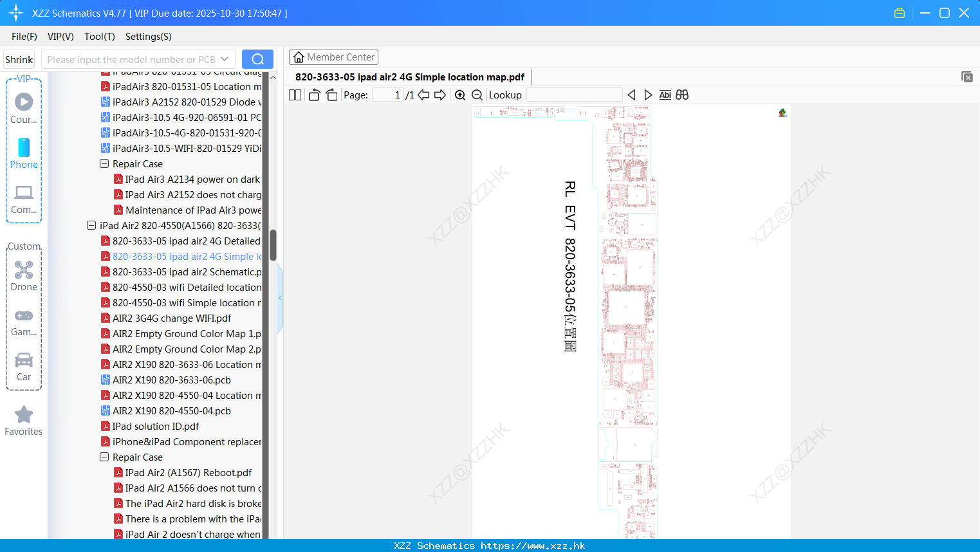Open AIR2 X190 820-3633-06.pcb
Viewport: 980px width, 552px height.
point(166,380)
